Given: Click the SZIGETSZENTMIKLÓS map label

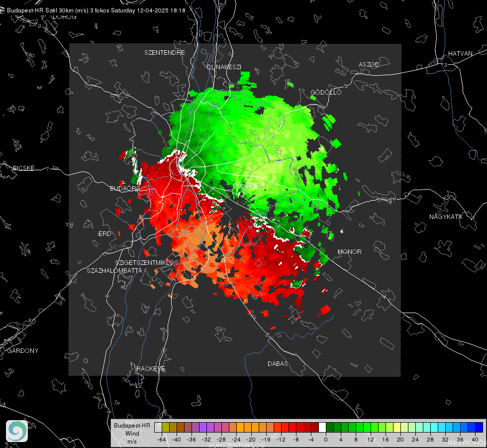Looking at the screenshot, I should tap(147, 262).
